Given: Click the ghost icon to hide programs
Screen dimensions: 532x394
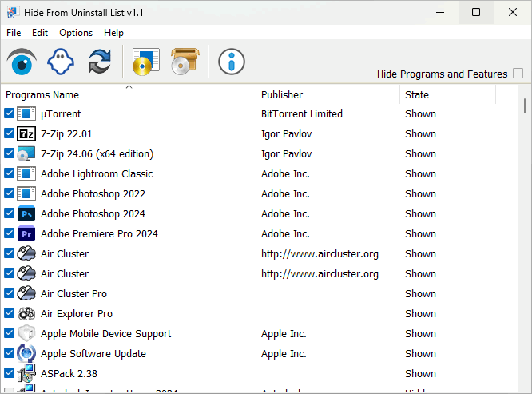Looking at the screenshot, I should tap(61, 62).
